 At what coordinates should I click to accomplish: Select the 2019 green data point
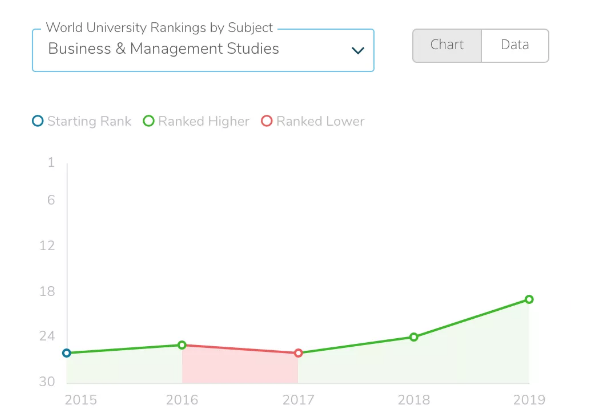pyautogui.click(x=529, y=299)
